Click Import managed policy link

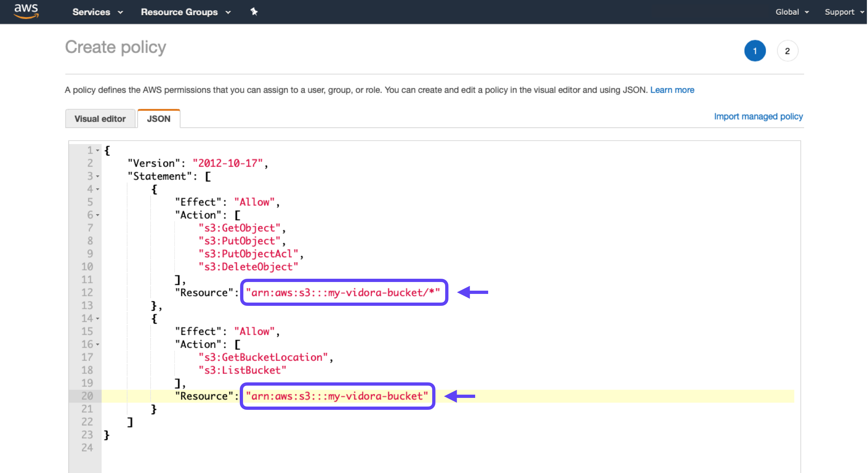pos(758,117)
